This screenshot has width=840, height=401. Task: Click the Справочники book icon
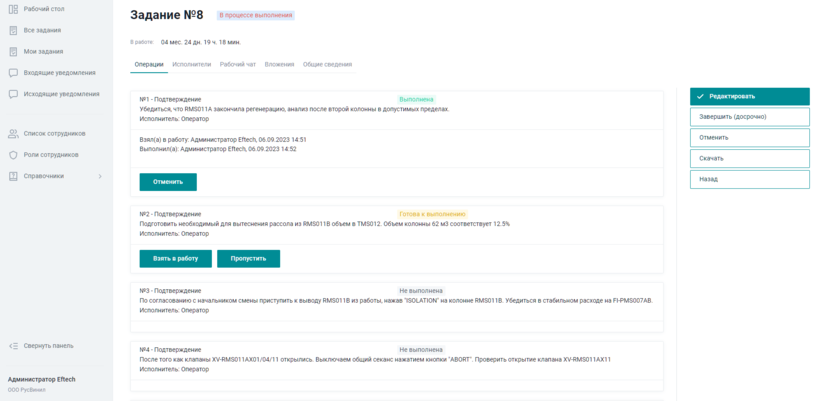pos(13,176)
